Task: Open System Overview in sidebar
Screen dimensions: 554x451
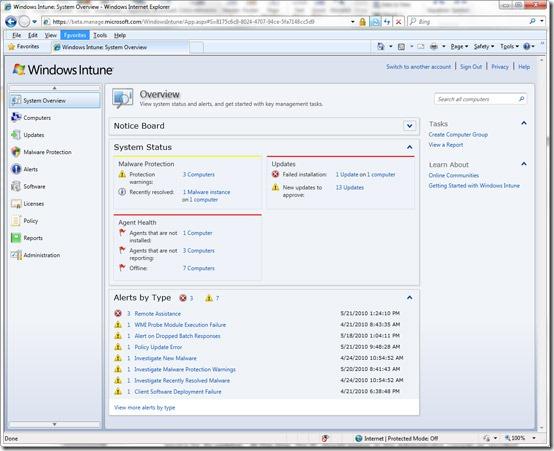Action: [54, 101]
